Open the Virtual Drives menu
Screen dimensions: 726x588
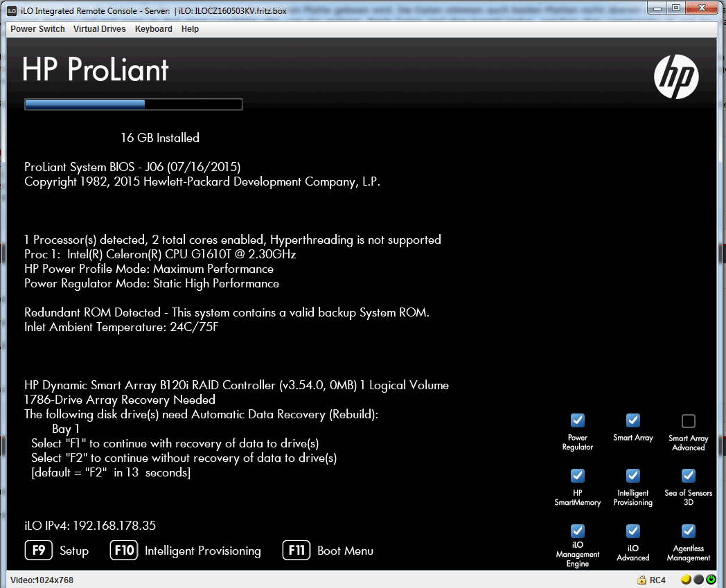tap(100, 28)
